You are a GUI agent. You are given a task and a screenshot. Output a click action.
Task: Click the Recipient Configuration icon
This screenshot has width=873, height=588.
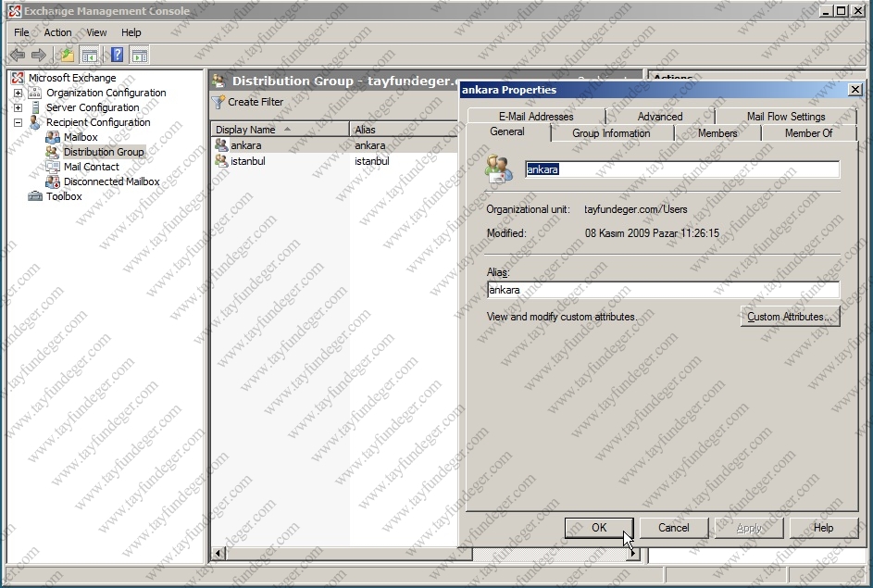(x=35, y=122)
